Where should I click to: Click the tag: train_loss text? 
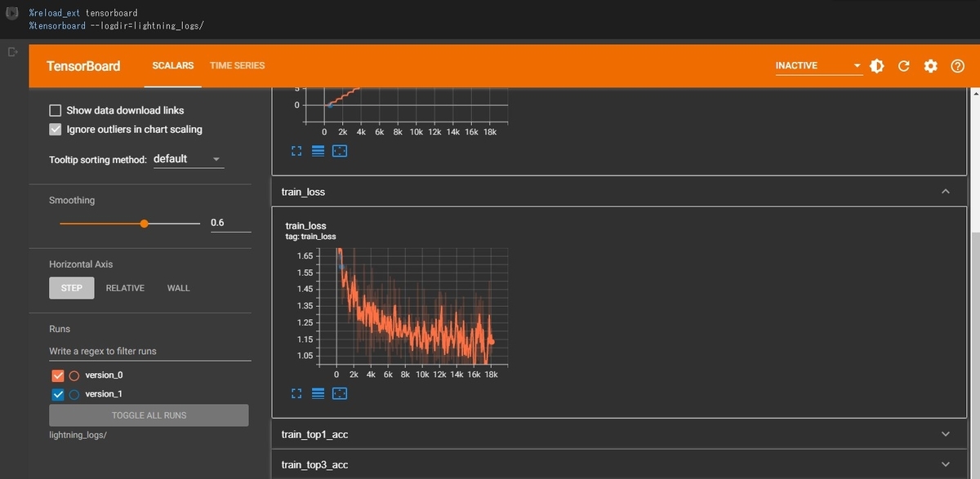pyautogui.click(x=310, y=237)
